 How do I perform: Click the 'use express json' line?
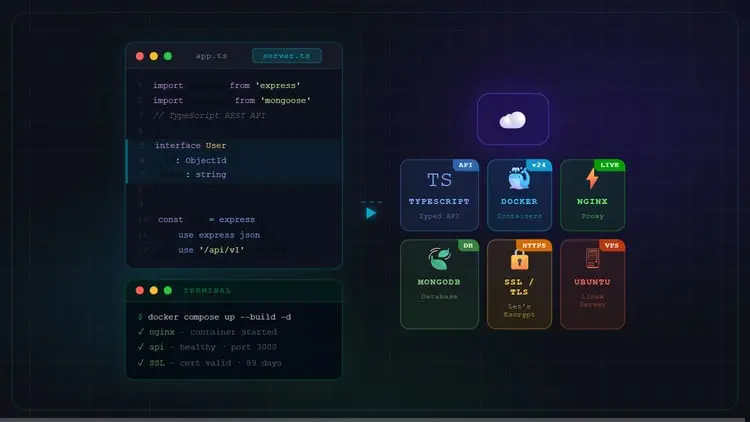[219, 235]
